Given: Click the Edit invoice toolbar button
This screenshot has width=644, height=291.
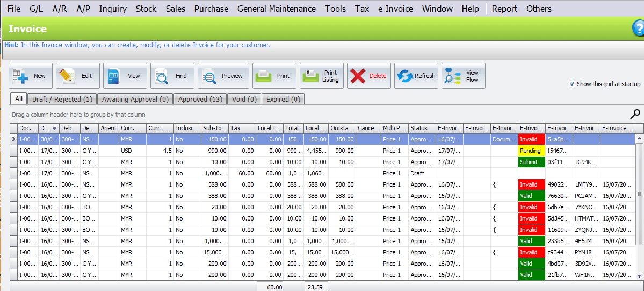Looking at the screenshot, I should 78,76.
